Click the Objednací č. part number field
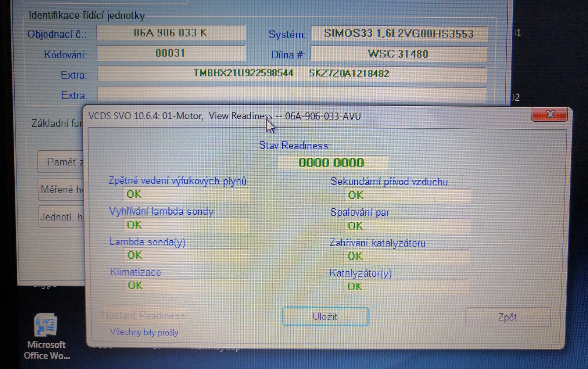This screenshot has width=588, height=369. tap(171, 33)
